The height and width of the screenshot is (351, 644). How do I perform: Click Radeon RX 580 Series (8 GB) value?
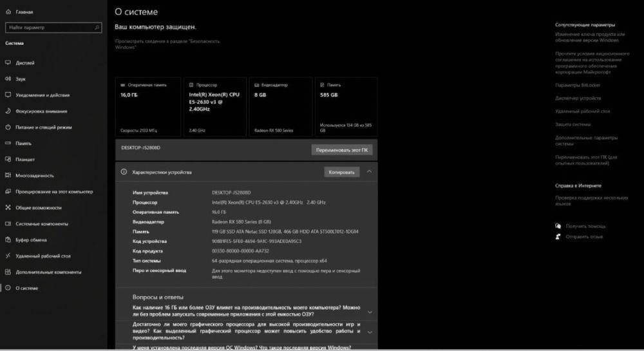pos(241,222)
